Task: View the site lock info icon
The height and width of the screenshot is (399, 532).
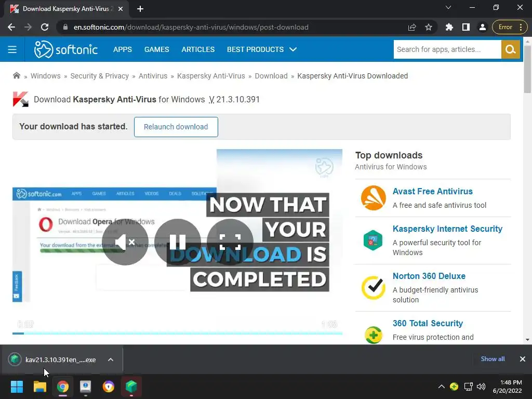Action: (x=65, y=27)
